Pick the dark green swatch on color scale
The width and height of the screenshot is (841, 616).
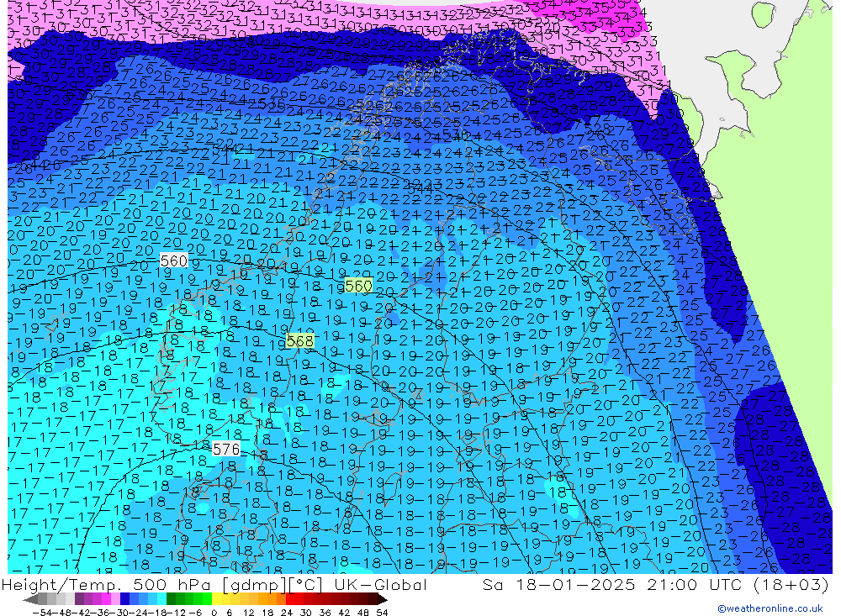[x=171, y=600]
